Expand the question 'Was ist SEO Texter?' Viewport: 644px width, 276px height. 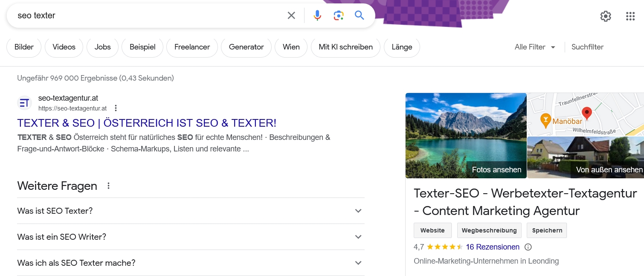pos(358,211)
